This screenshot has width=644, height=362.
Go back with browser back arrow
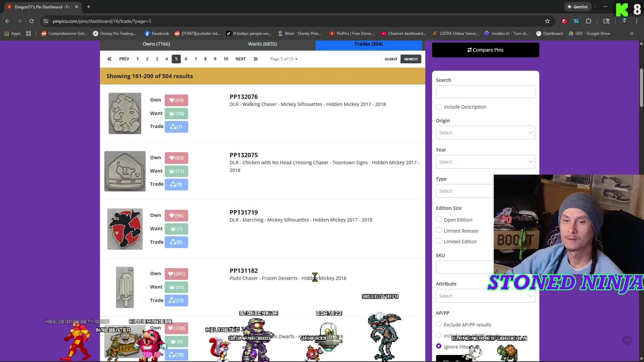(7, 21)
